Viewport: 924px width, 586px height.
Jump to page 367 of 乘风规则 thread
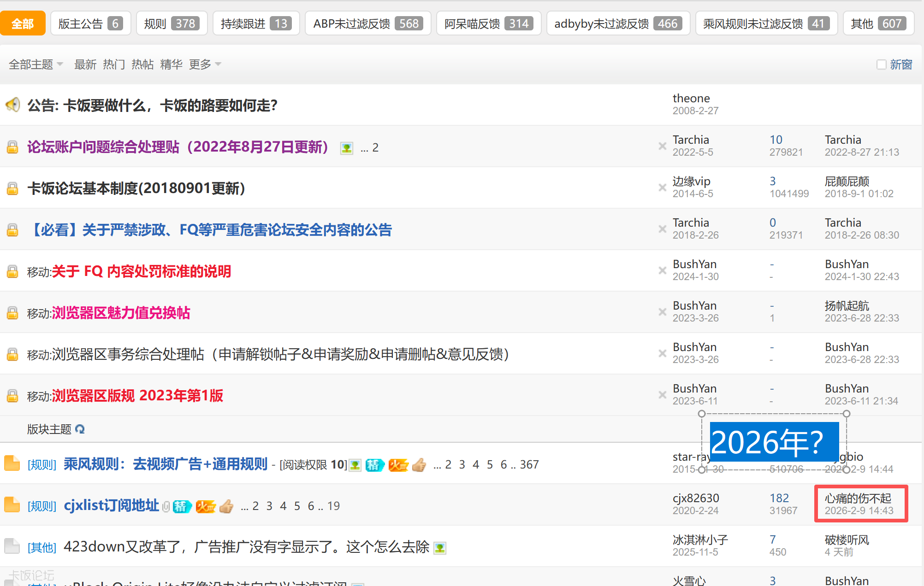[x=529, y=464]
